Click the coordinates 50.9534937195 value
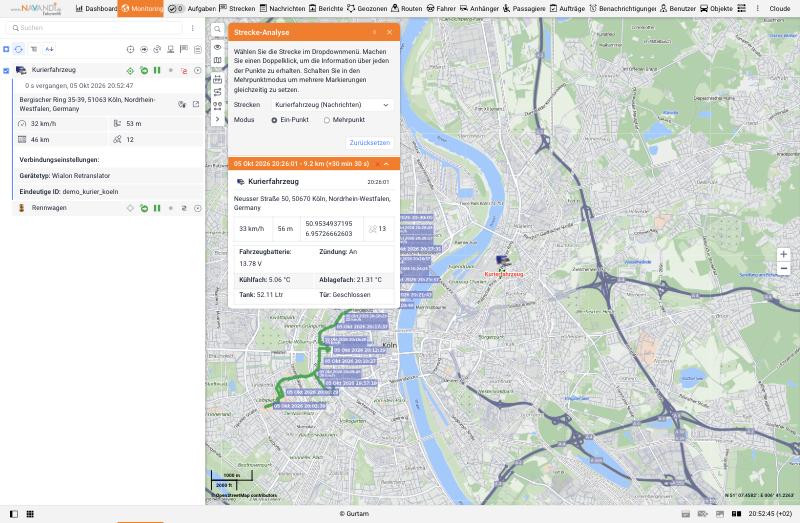 tap(329, 223)
